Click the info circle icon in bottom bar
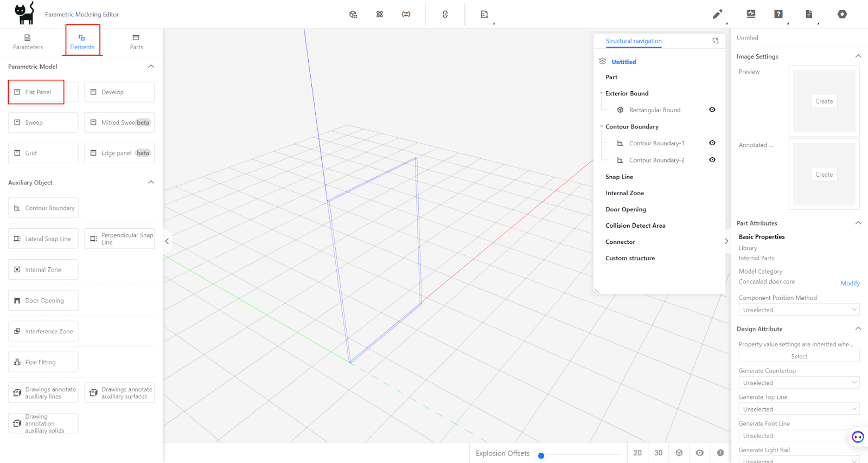 point(720,453)
